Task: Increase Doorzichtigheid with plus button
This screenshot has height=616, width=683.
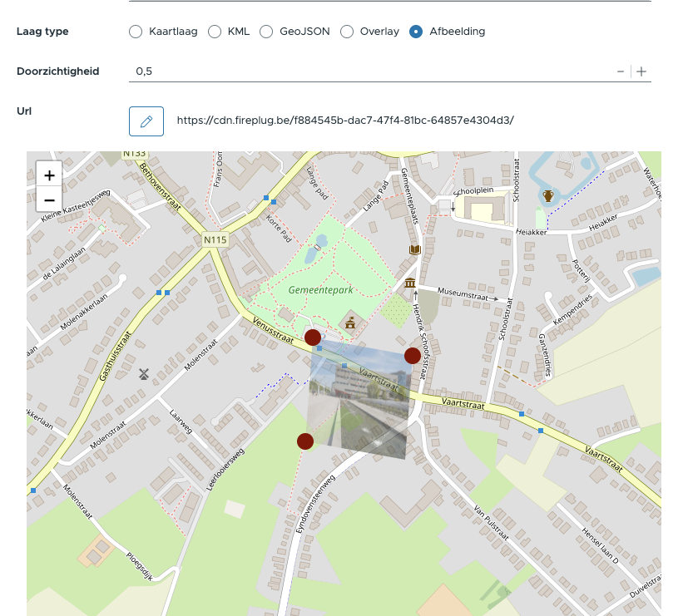Action: point(641,71)
